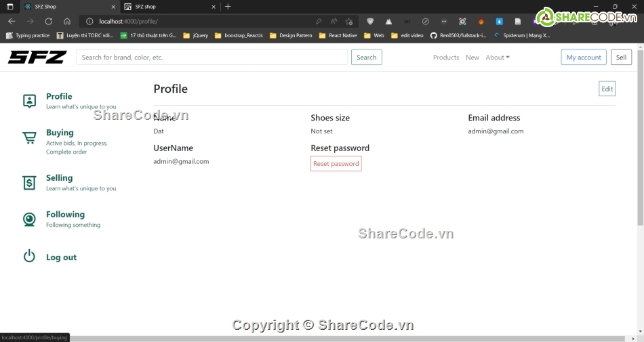This screenshot has height=342, width=644.
Task: Click the Log out power icon
Action: pyautogui.click(x=29, y=257)
